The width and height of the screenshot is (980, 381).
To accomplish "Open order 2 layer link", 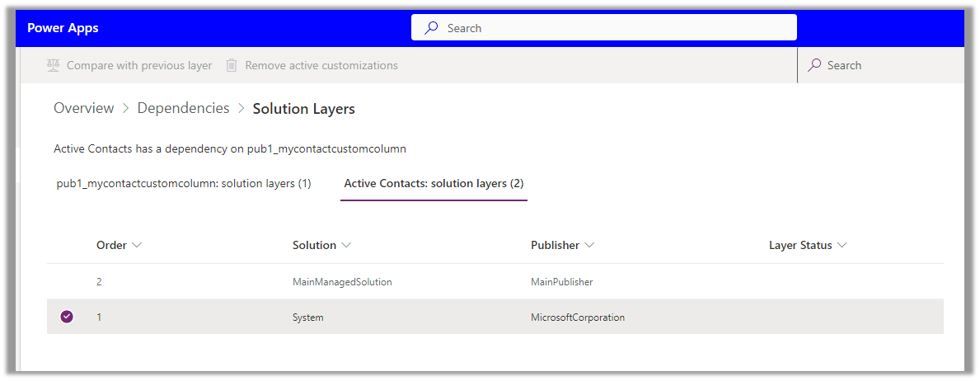I will click(99, 282).
